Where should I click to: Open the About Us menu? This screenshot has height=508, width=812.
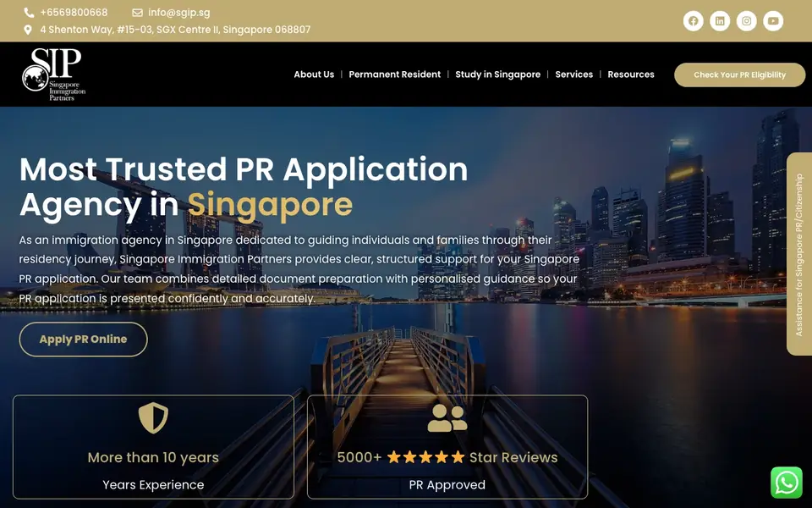[314, 75]
